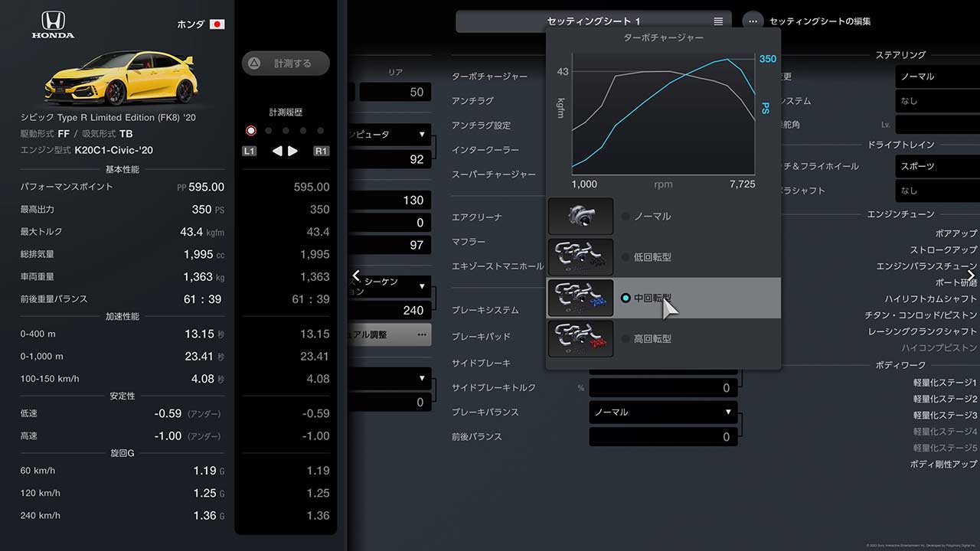Screen dimensions: 980x551
Task: Click the スーパーチャージャー setting label
Action: pyautogui.click(x=494, y=174)
